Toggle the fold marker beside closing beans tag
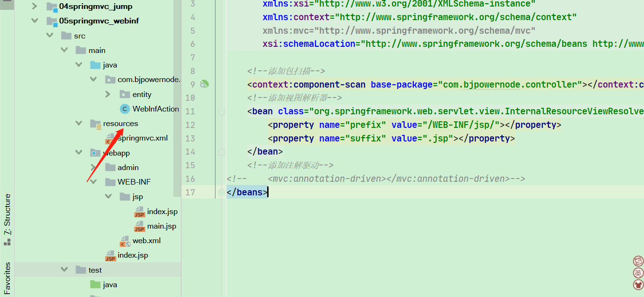 coord(221,192)
